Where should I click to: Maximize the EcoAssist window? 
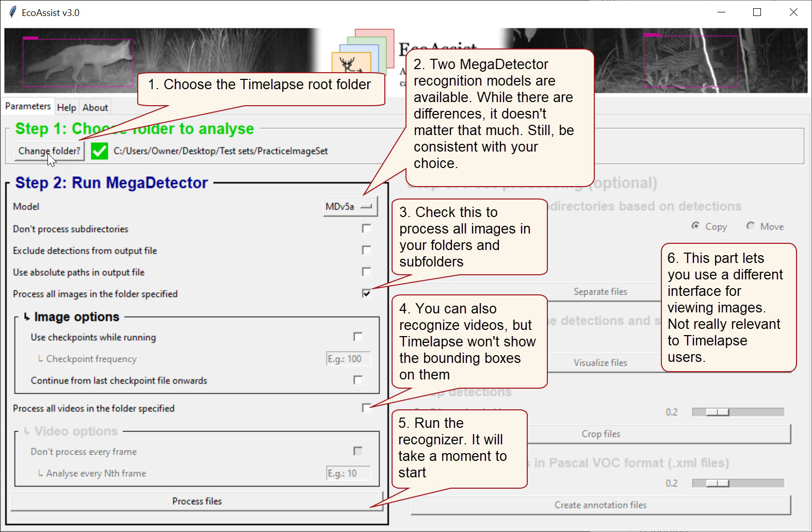click(757, 12)
